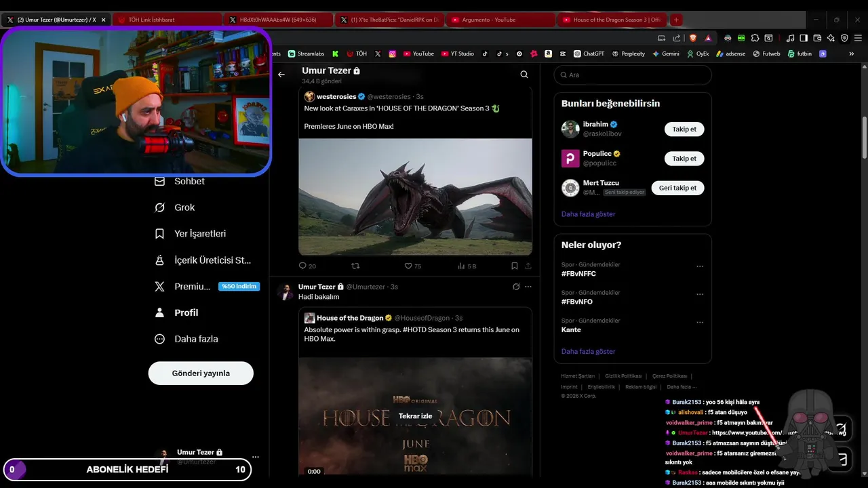Open the account menu beside Umur Tezer at bottom

(x=255, y=457)
